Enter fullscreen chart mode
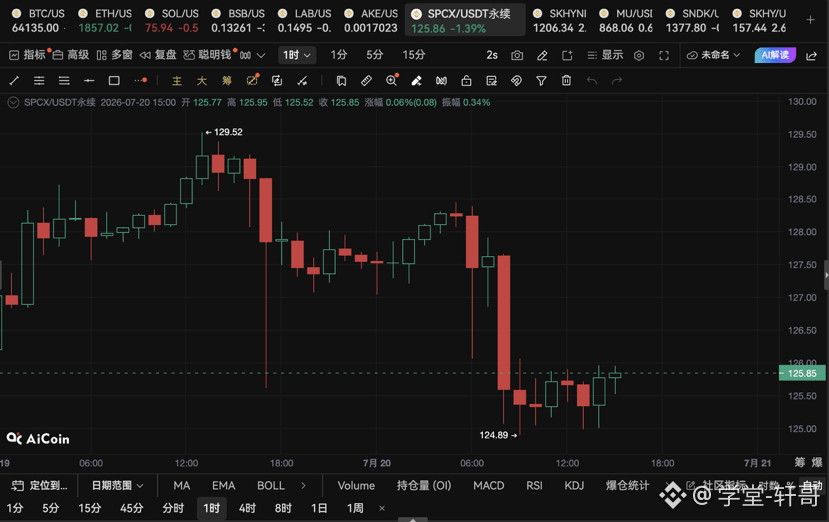Image resolution: width=829 pixels, height=522 pixels. [x=664, y=55]
